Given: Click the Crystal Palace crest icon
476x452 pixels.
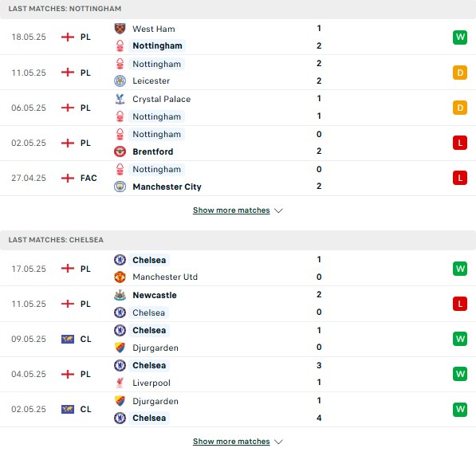Looking at the screenshot, I should pos(120,99).
